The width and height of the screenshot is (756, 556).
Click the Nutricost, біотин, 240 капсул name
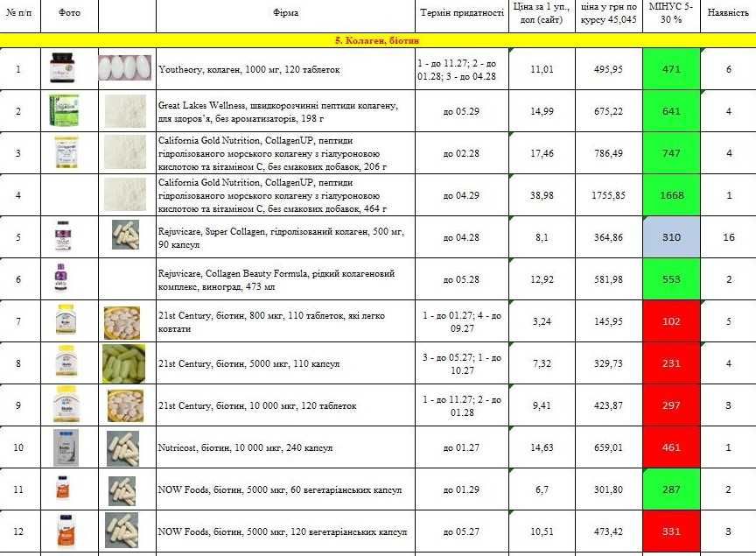[x=245, y=448]
